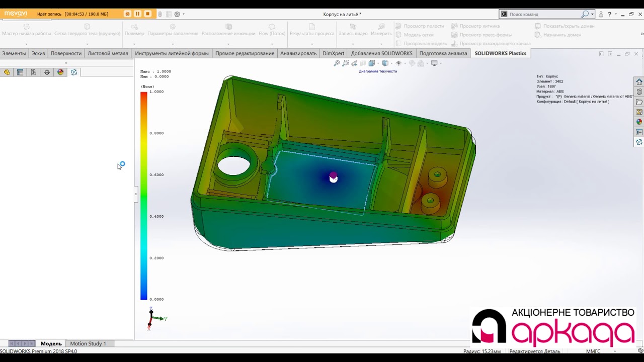Select the Модель bottom tab

tap(51, 343)
